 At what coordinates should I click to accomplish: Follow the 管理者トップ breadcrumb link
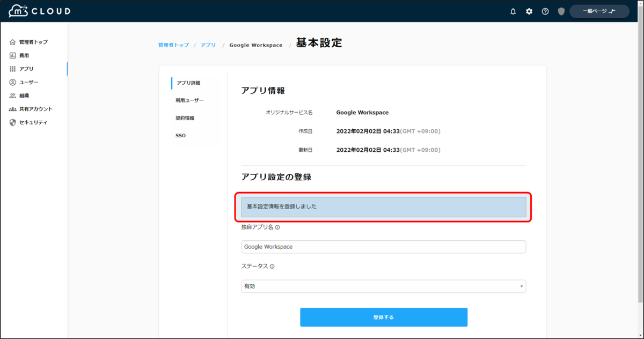coord(173,45)
